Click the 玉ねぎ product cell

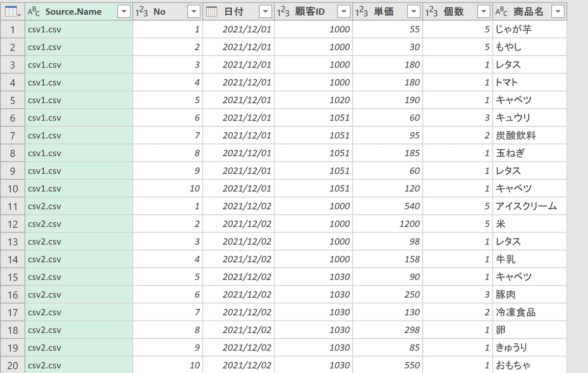pyautogui.click(x=529, y=153)
